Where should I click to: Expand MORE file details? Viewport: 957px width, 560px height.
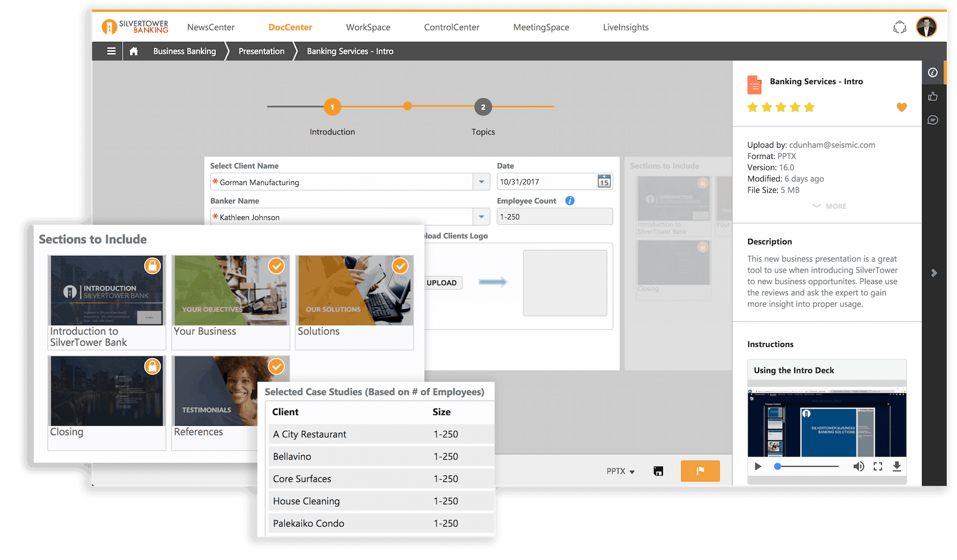pyautogui.click(x=829, y=206)
